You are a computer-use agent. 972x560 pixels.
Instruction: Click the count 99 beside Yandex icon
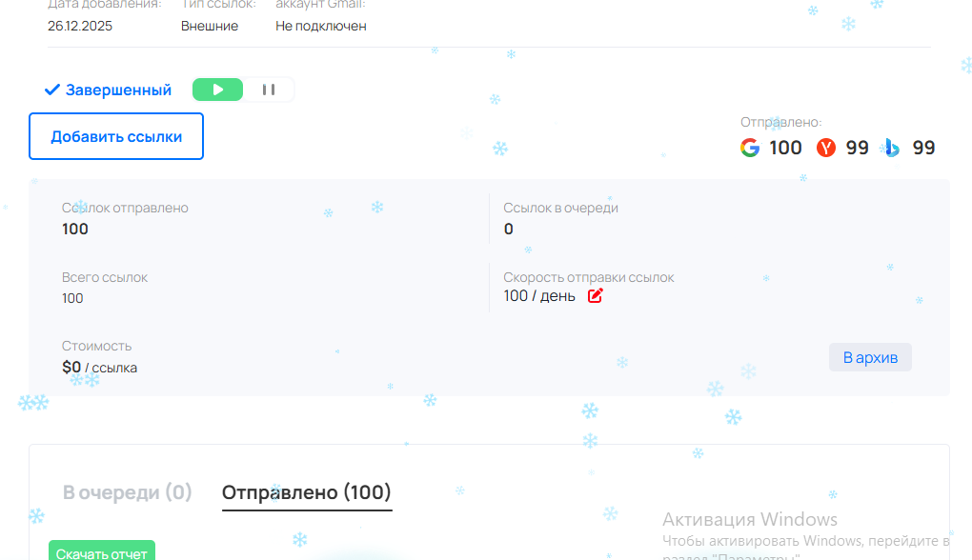857,148
